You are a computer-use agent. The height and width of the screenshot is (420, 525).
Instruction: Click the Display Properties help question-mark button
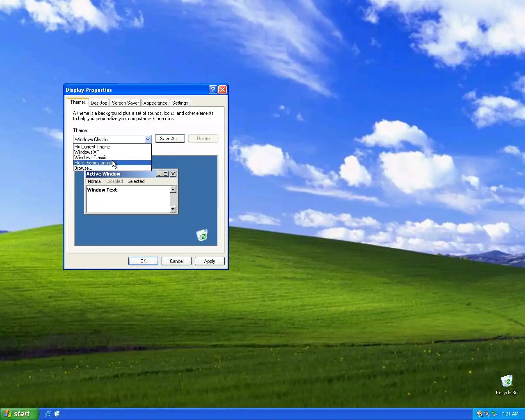click(212, 90)
